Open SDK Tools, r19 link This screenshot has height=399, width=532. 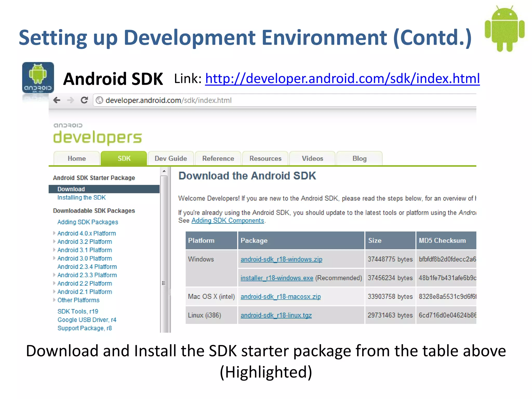(x=78, y=311)
